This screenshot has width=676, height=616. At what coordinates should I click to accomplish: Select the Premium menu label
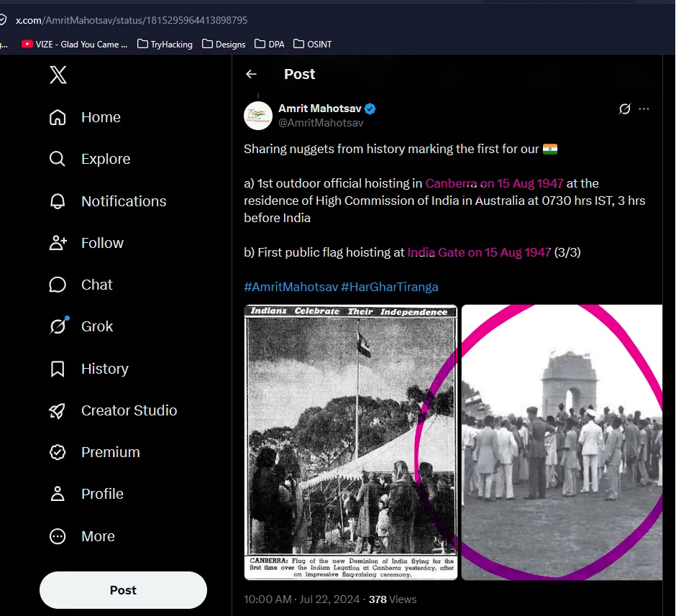pos(110,452)
